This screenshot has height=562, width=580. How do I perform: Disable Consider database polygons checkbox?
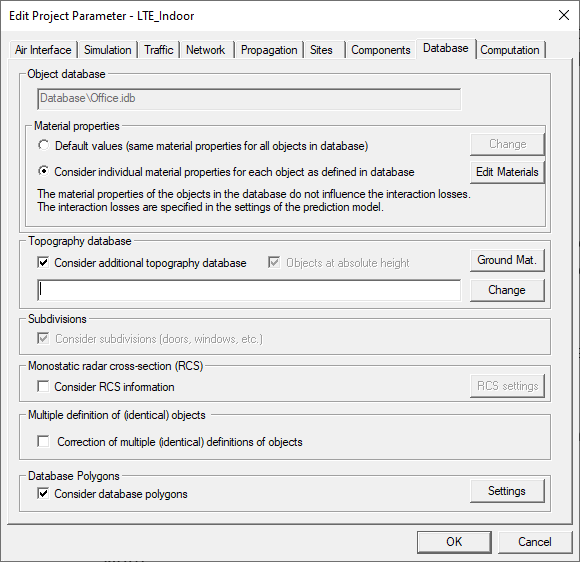point(43,494)
